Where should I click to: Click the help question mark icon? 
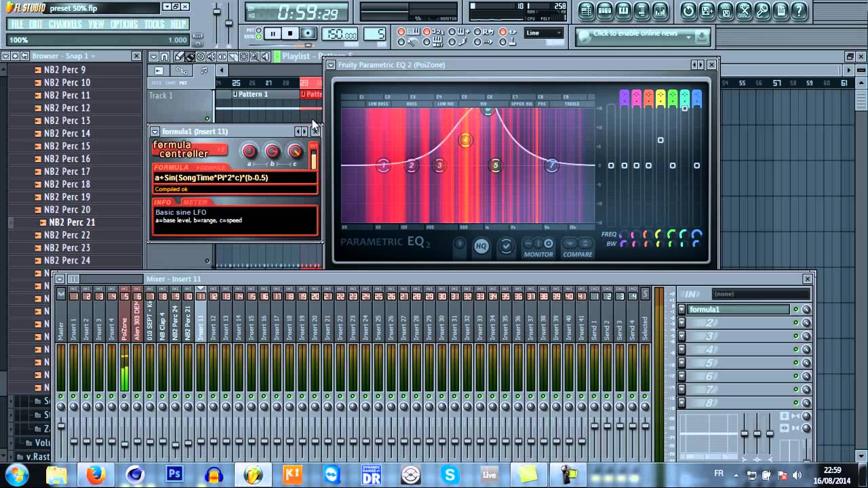800,11
